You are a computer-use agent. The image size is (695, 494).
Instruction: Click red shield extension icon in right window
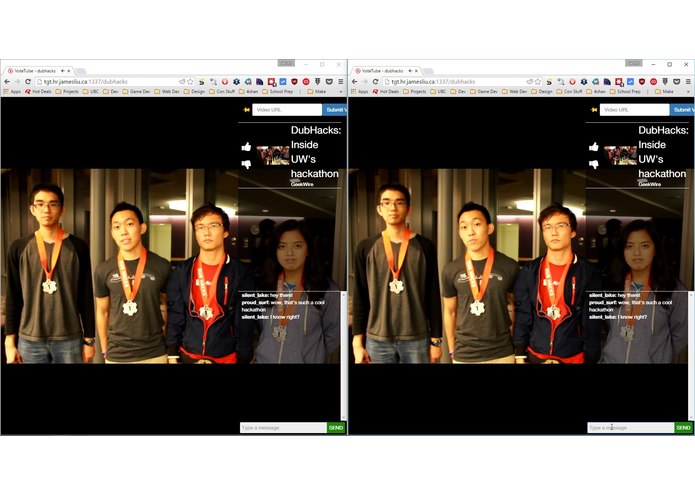pos(642,82)
